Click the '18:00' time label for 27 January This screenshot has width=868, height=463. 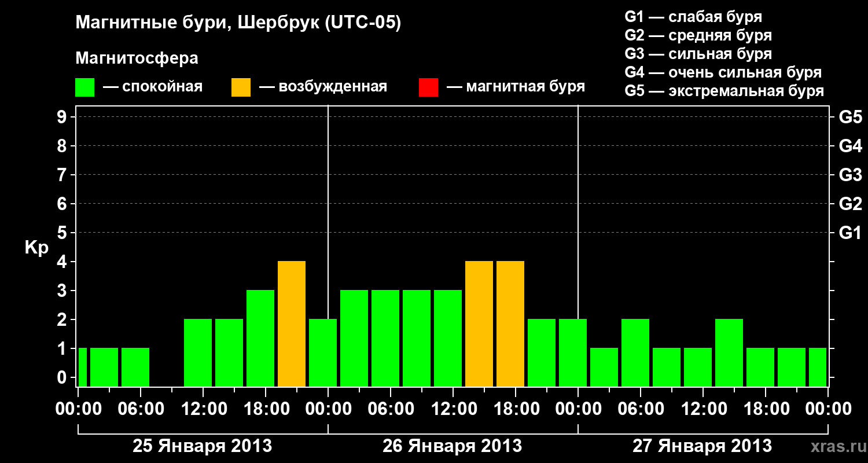(766, 409)
